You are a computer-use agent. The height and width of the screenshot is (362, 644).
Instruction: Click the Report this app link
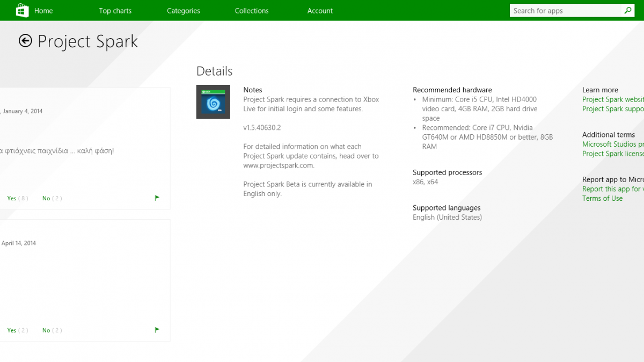tap(613, 189)
